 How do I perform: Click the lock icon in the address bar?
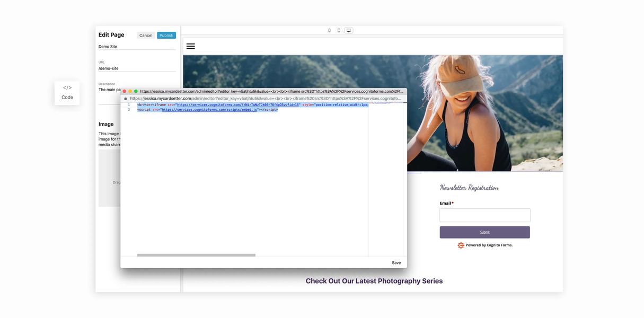(x=126, y=99)
